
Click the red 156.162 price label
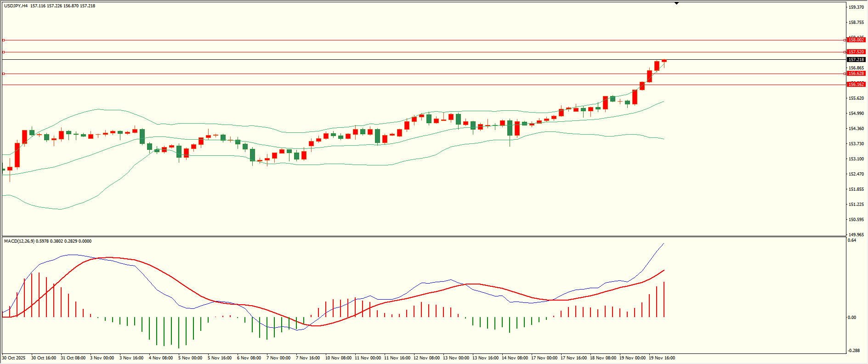(856, 85)
